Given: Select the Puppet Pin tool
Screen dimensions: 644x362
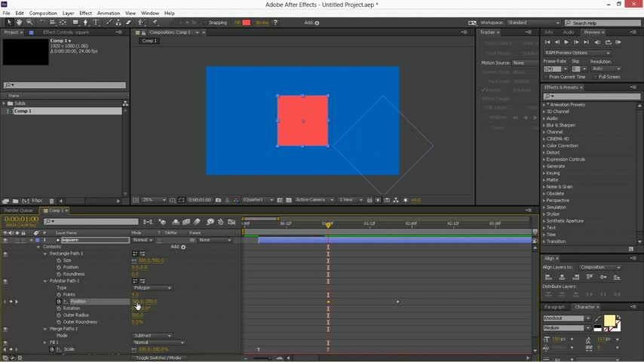Looking at the screenshot, I should (155, 22).
